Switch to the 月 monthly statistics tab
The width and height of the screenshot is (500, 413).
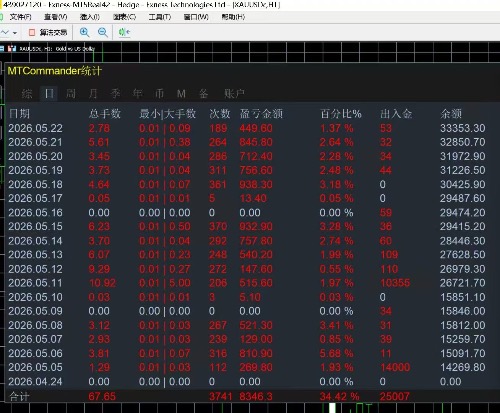click(93, 94)
